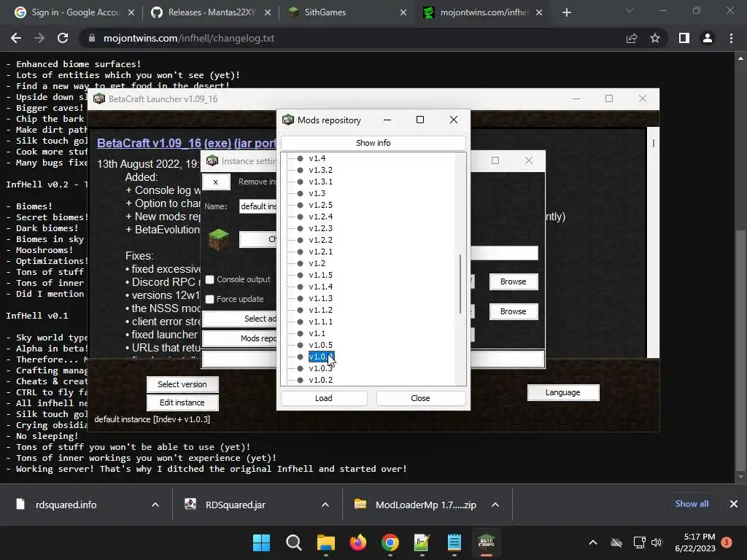Open Chrome profile icon

708,38
